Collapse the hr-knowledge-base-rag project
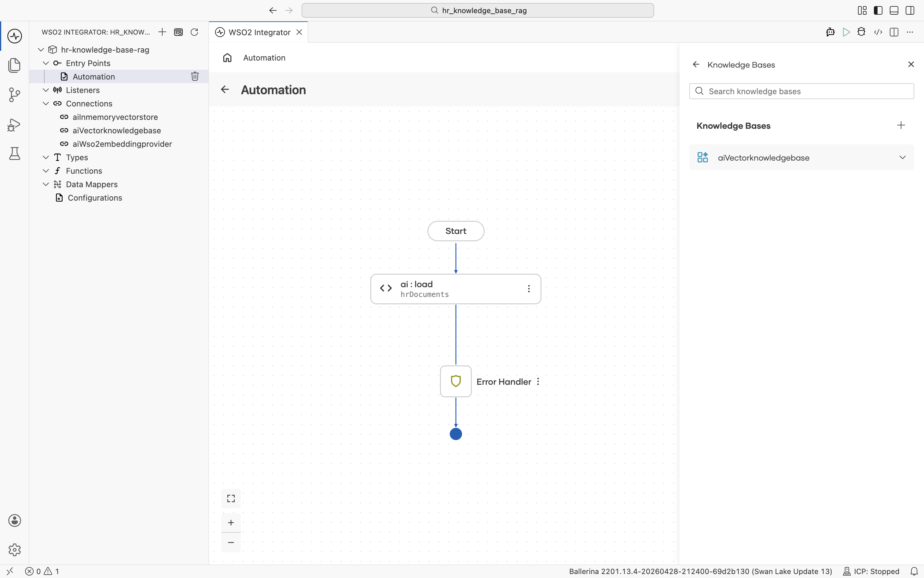924x578 pixels. point(41,50)
